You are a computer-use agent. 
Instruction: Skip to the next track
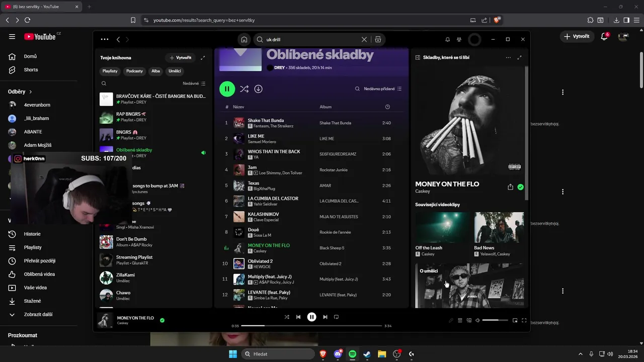coord(325,317)
